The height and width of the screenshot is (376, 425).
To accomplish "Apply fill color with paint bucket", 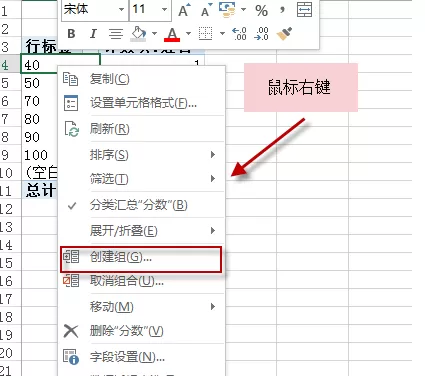I will [x=138, y=34].
